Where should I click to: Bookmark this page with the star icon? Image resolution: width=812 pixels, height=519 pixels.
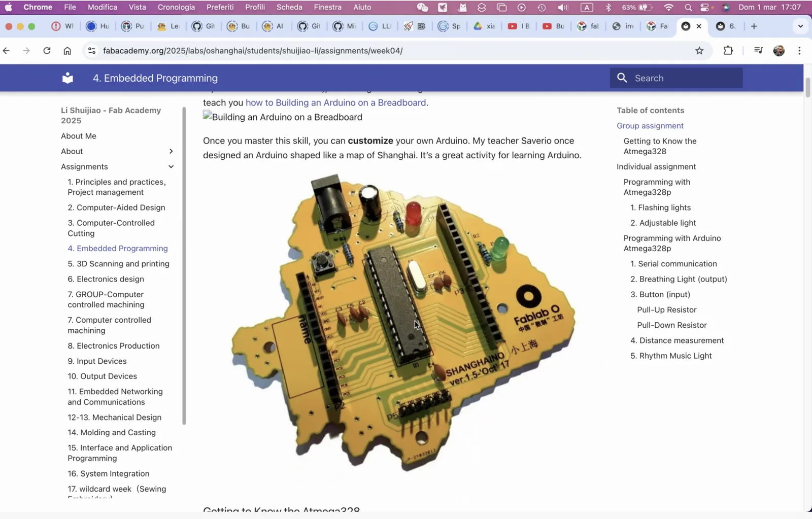click(699, 50)
